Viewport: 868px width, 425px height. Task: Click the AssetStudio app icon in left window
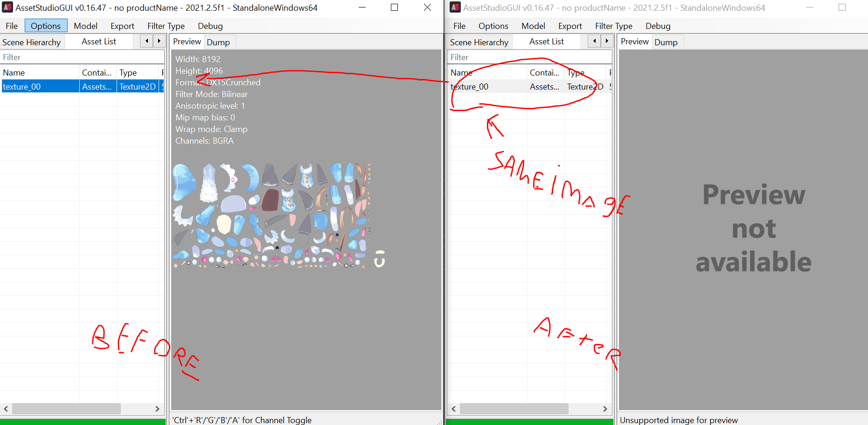click(x=7, y=7)
